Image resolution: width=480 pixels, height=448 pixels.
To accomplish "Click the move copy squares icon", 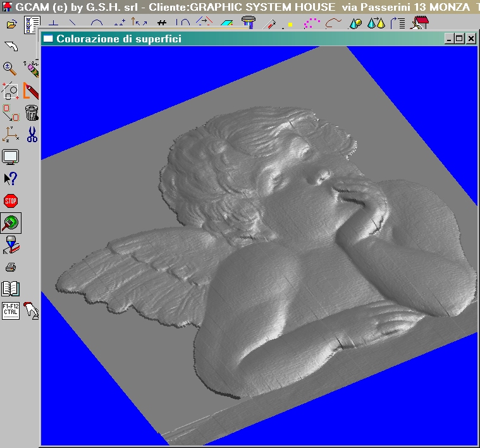I will click(x=11, y=112).
